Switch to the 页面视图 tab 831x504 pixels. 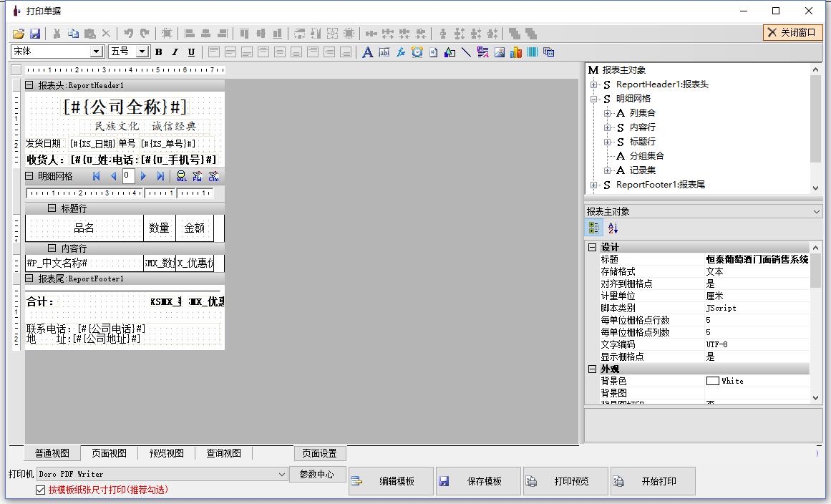click(110, 453)
